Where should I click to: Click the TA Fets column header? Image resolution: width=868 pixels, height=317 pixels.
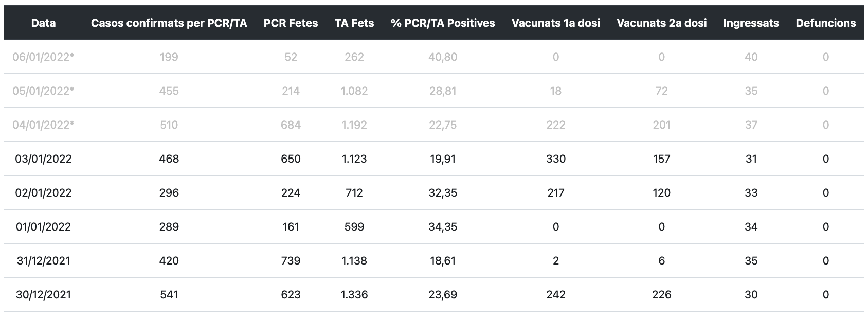coord(354,23)
